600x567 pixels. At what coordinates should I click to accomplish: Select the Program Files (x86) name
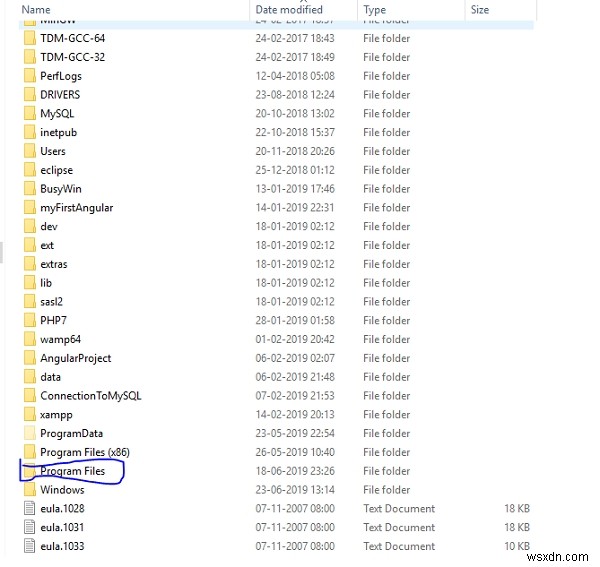85,452
